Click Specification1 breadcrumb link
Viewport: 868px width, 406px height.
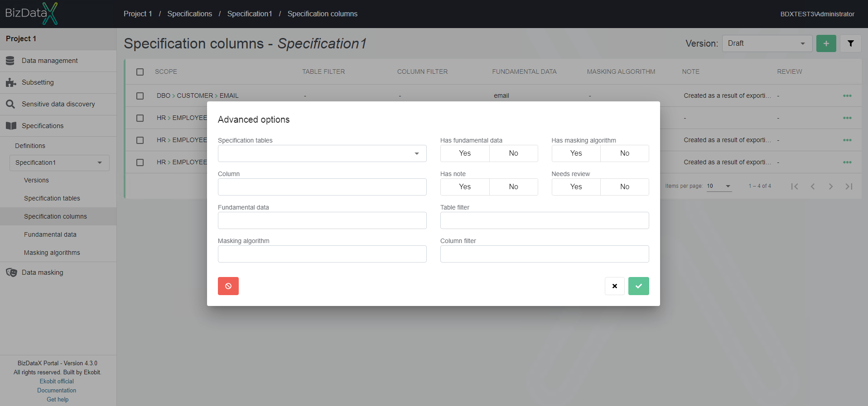(x=250, y=14)
